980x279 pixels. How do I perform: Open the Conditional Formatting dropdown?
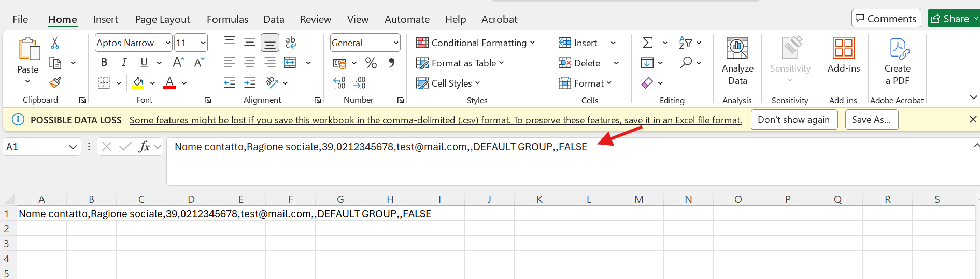[x=475, y=43]
